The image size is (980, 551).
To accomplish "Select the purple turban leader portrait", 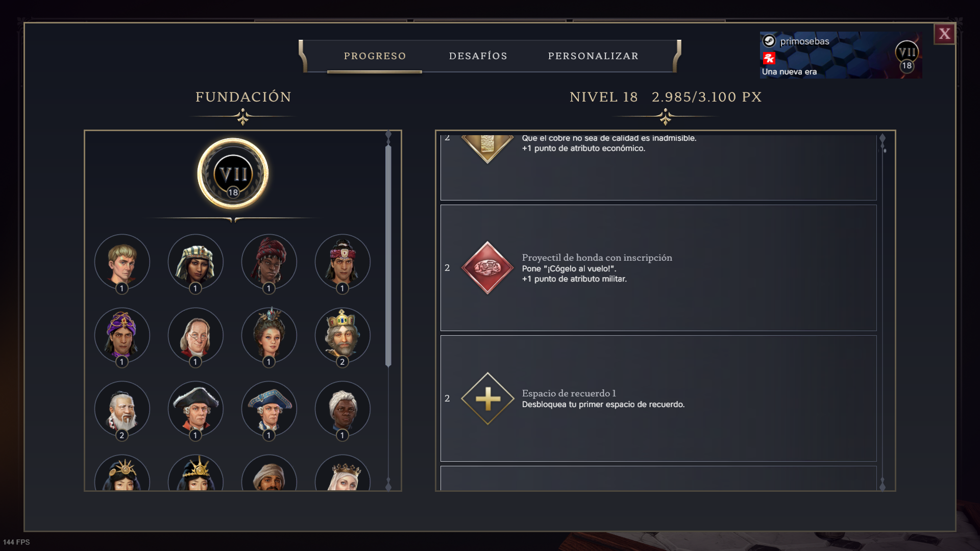I will tap(122, 336).
